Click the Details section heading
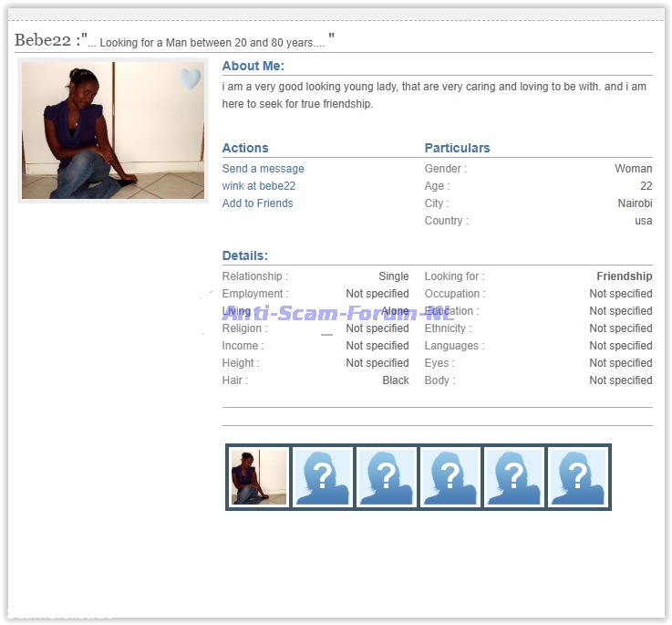The height and width of the screenshot is (625, 672). 245,256
